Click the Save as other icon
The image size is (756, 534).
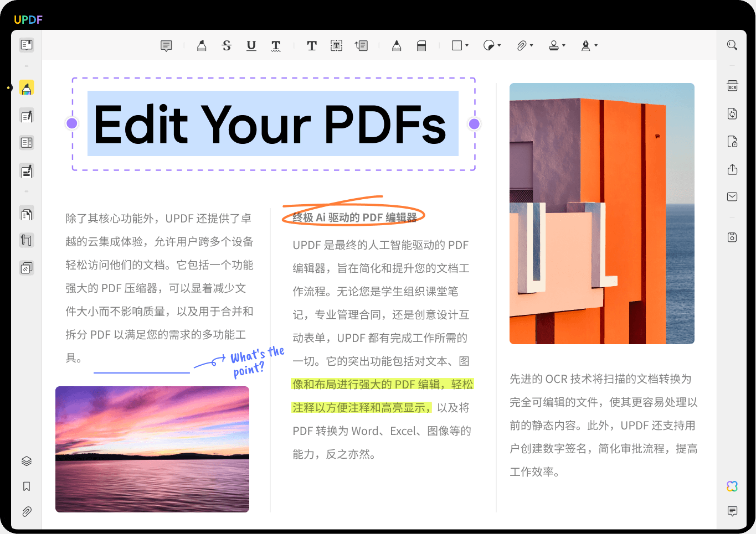point(732,237)
